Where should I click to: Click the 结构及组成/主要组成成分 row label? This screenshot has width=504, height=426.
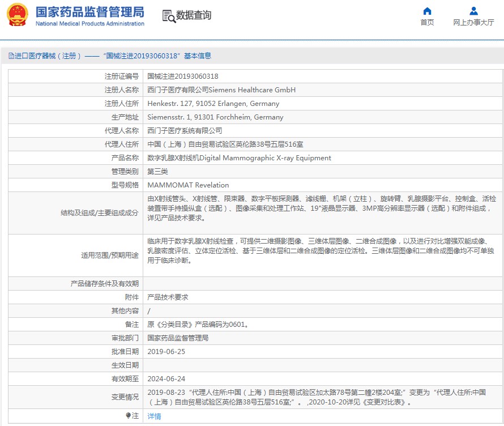click(x=99, y=213)
